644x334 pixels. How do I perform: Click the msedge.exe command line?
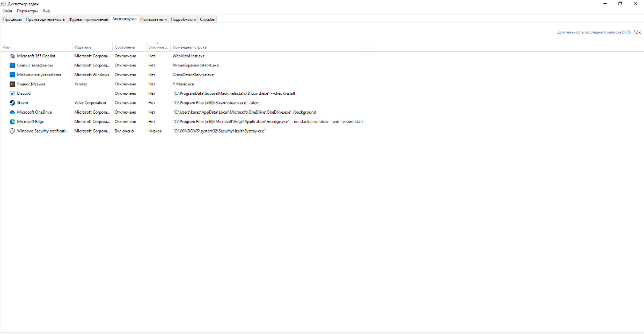[x=268, y=122]
